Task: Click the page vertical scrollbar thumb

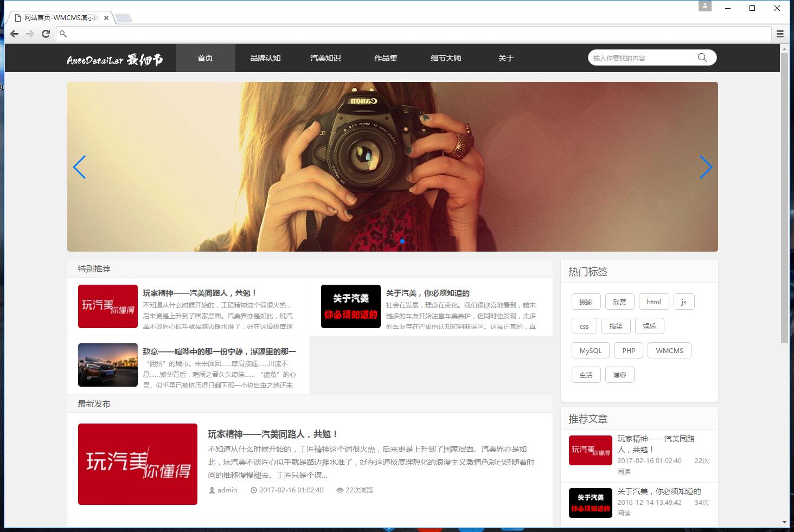Action: pyautogui.click(x=784, y=198)
